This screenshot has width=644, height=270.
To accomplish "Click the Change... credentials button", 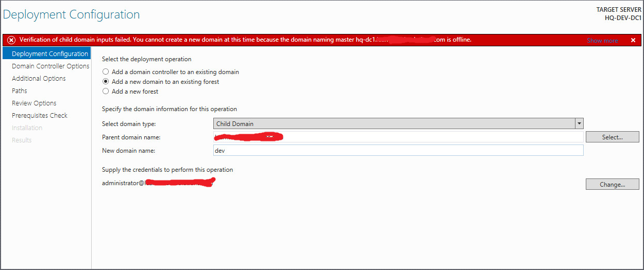I will point(612,184).
